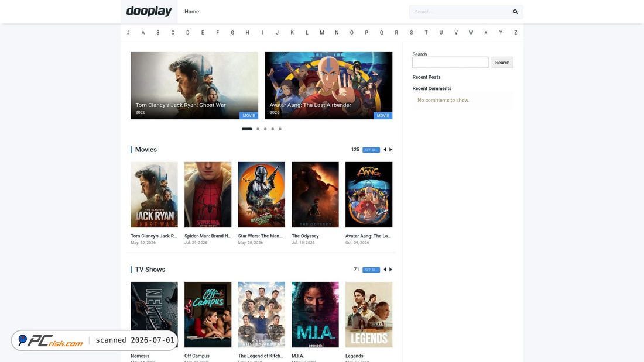The height and width of the screenshot is (362, 644).
Task: Filter titles by letter H
Action: point(247,32)
